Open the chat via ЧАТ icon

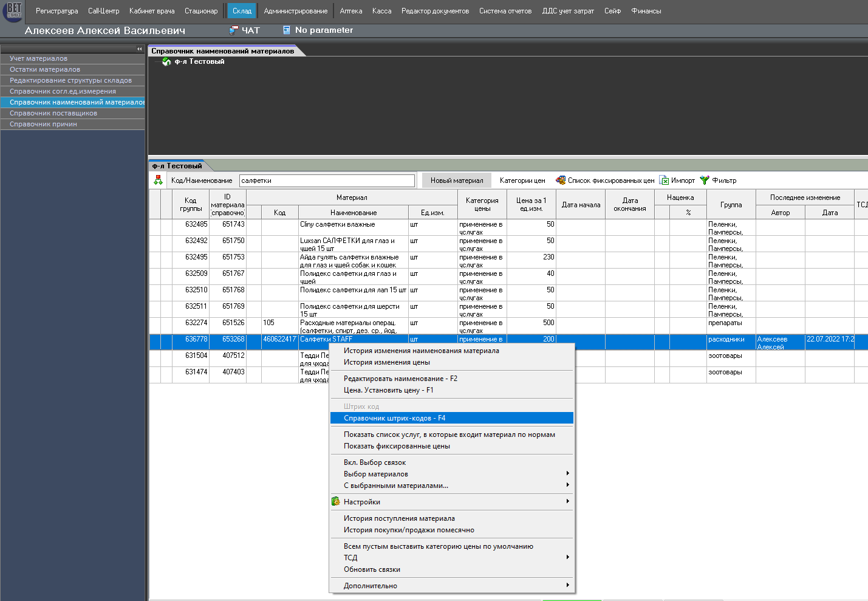pyautogui.click(x=233, y=30)
